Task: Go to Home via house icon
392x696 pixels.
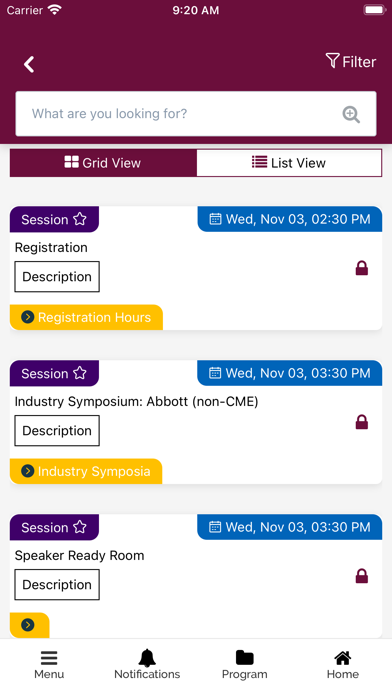Action: pyautogui.click(x=342, y=664)
